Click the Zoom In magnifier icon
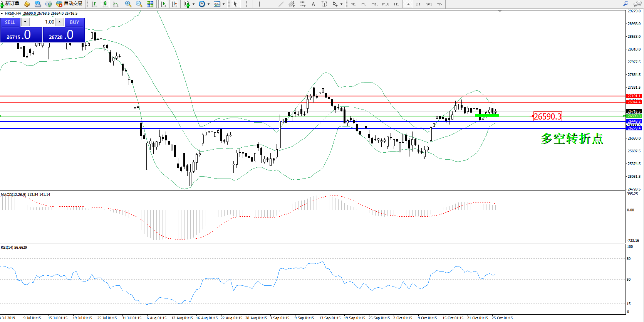The width and height of the screenshot is (644, 322). (128, 4)
